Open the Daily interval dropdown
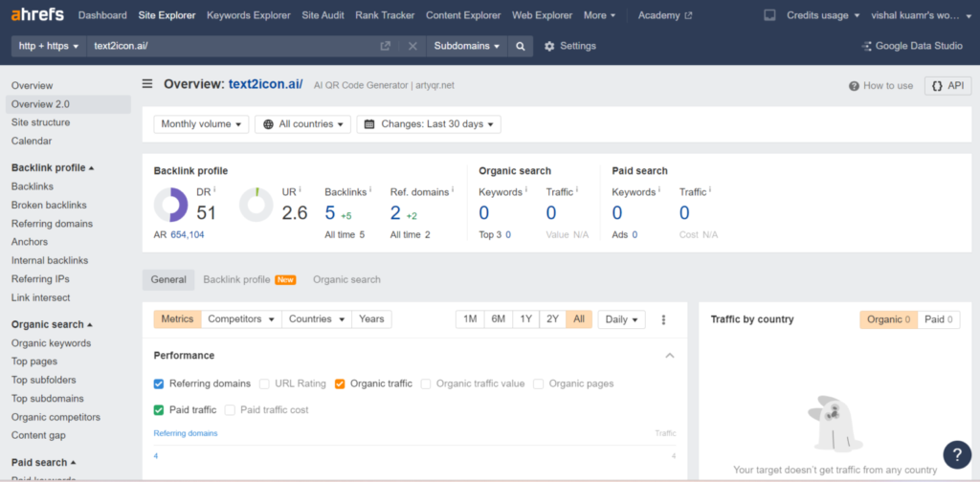 pyautogui.click(x=621, y=319)
